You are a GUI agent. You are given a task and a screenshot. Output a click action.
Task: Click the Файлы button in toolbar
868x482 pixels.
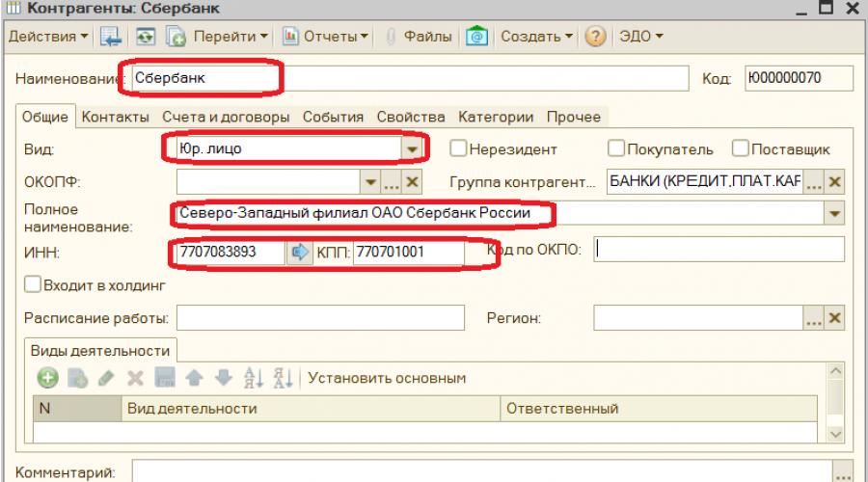point(420,37)
